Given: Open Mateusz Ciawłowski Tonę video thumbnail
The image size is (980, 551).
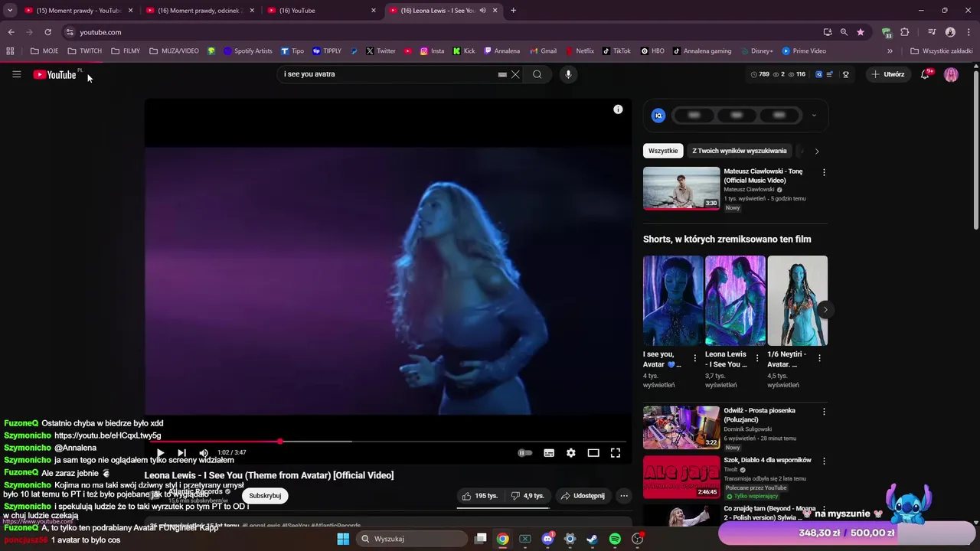Looking at the screenshot, I should 681,188.
